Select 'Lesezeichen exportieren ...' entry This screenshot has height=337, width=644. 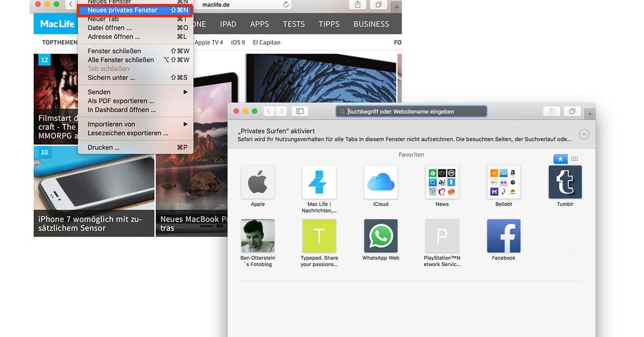coord(136,133)
